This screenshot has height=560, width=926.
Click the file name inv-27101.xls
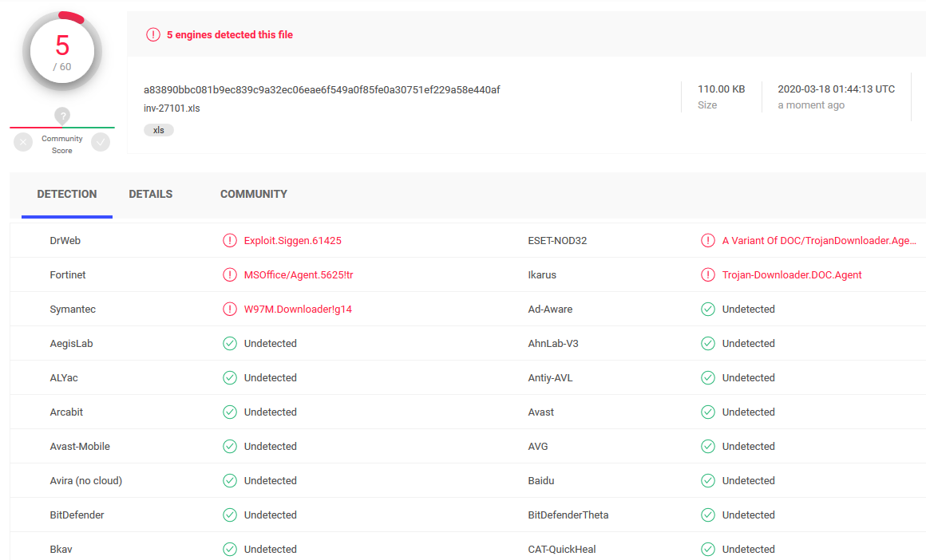[x=172, y=108]
